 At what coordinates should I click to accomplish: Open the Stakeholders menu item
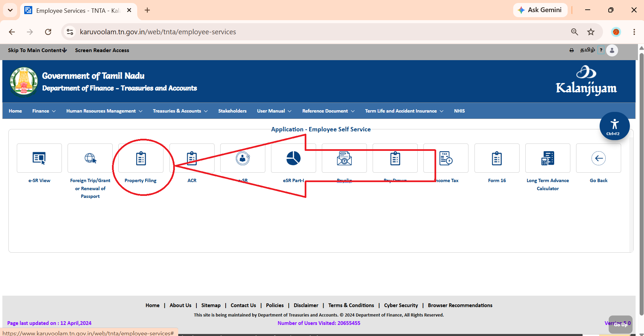232,111
